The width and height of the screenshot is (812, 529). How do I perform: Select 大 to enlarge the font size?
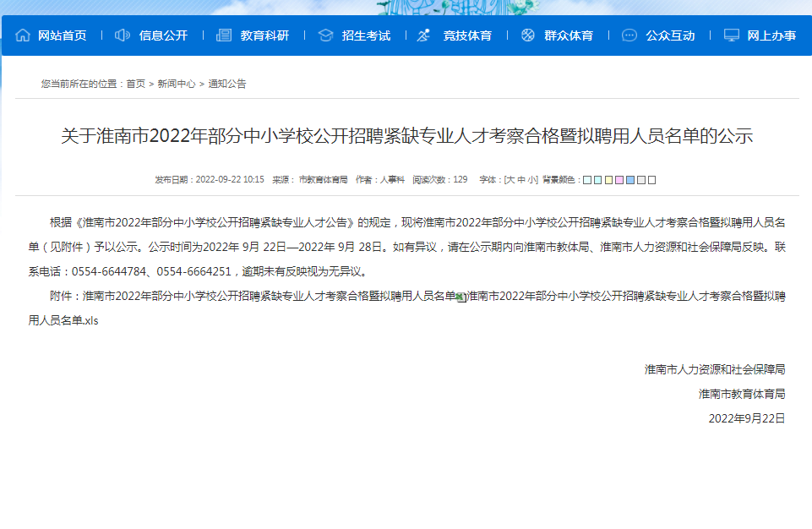[510, 179]
